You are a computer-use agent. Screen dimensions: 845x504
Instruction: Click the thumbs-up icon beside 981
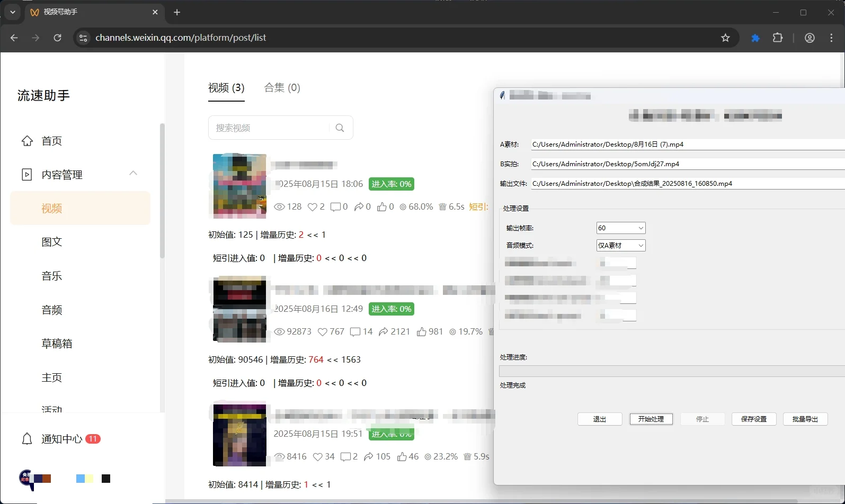(422, 331)
